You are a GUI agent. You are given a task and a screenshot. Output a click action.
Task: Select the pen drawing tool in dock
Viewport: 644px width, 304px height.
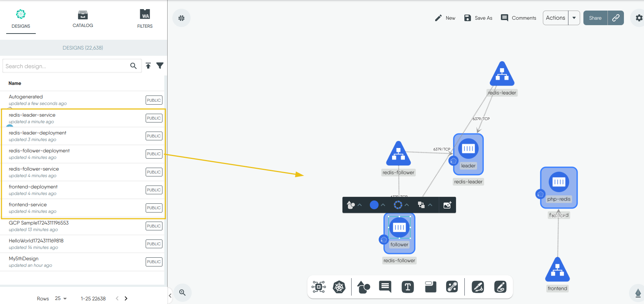pos(478,287)
